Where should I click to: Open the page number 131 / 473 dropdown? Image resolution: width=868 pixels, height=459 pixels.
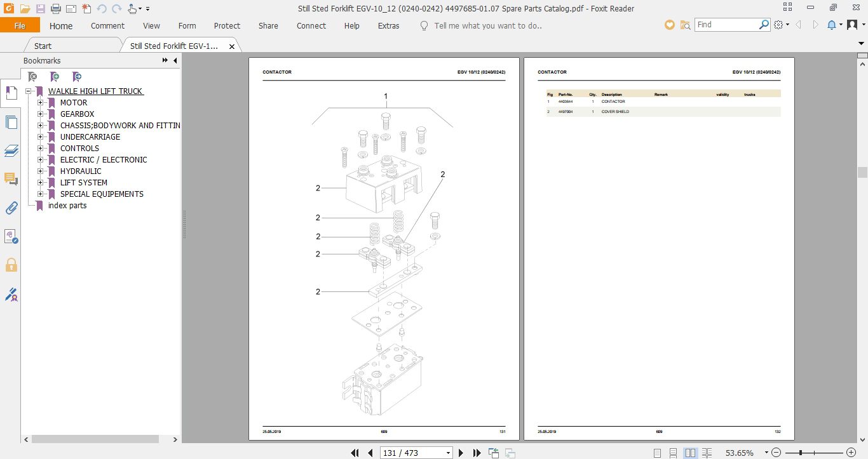448,453
